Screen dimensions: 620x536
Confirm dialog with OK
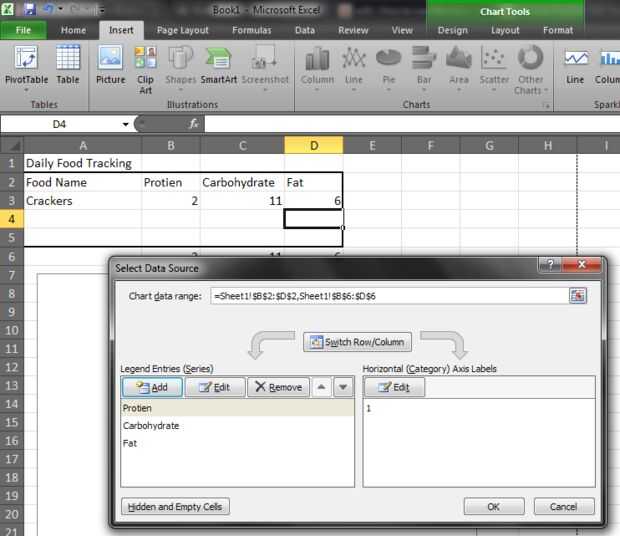coord(494,506)
